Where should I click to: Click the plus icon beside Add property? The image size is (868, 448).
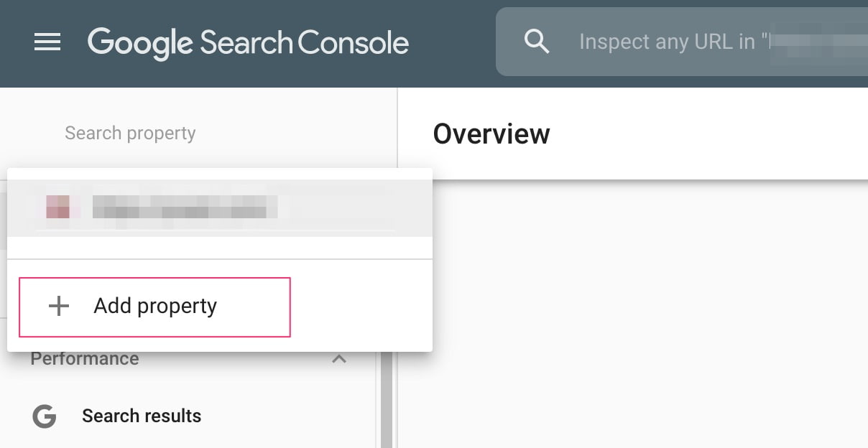pyautogui.click(x=58, y=307)
